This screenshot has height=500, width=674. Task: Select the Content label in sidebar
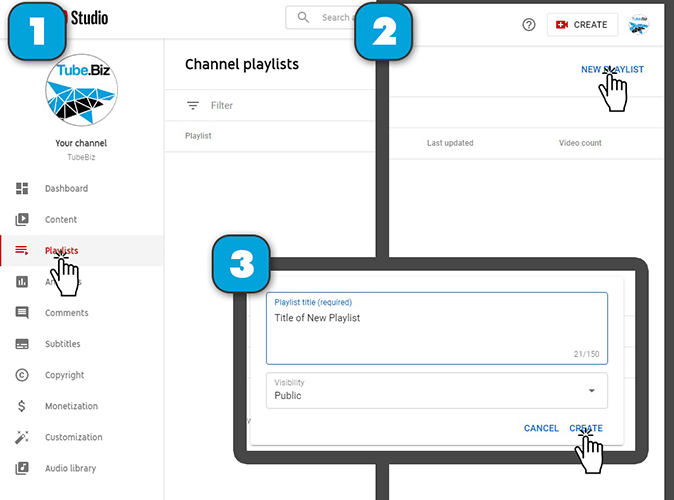pos(61,220)
